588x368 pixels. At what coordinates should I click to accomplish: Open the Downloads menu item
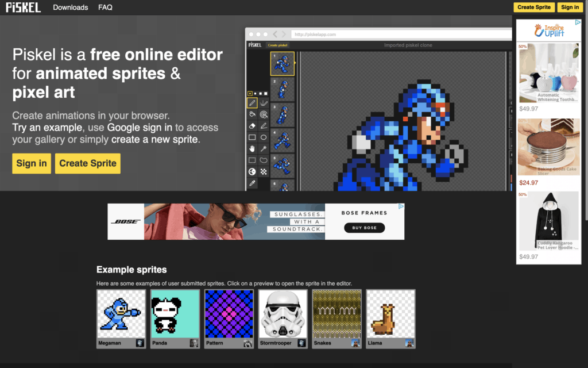click(70, 7)
